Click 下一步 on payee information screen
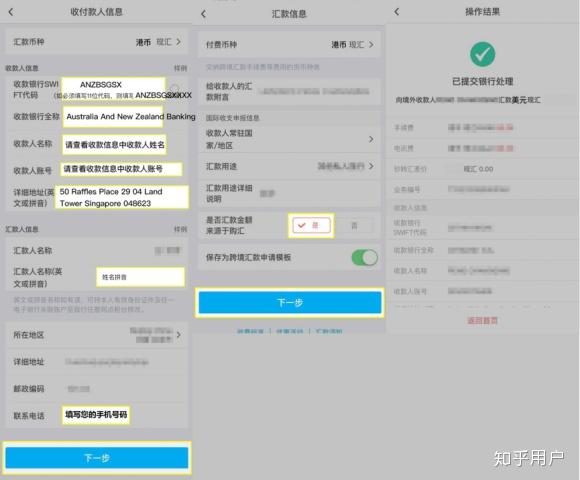 (97, 458)
